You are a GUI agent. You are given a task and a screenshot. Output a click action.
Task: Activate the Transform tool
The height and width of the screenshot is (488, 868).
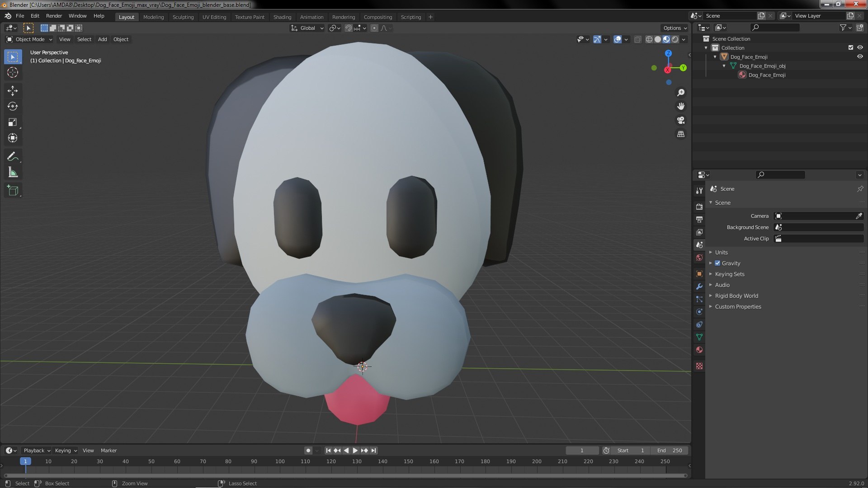point(13,138)
